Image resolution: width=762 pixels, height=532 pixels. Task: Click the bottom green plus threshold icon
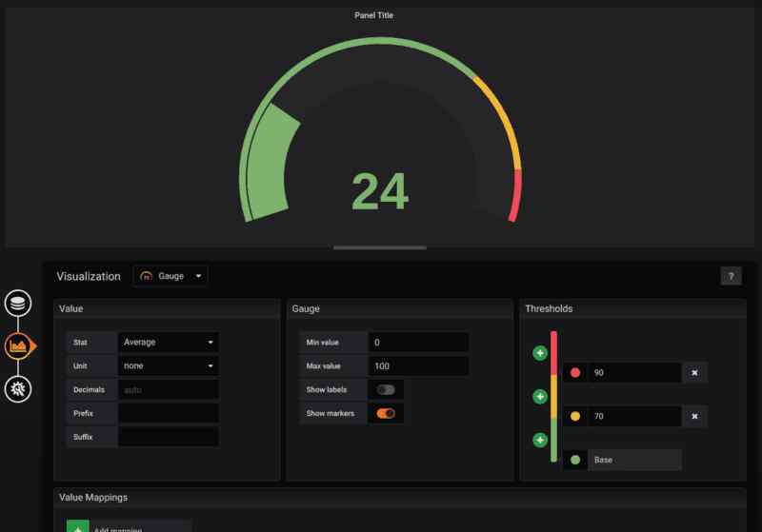click(540, 440)
